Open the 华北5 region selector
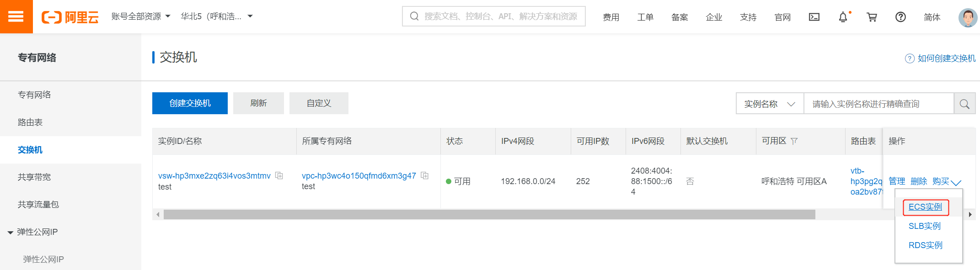The height and width of the screenshot is (270, 980). [216, 16]
